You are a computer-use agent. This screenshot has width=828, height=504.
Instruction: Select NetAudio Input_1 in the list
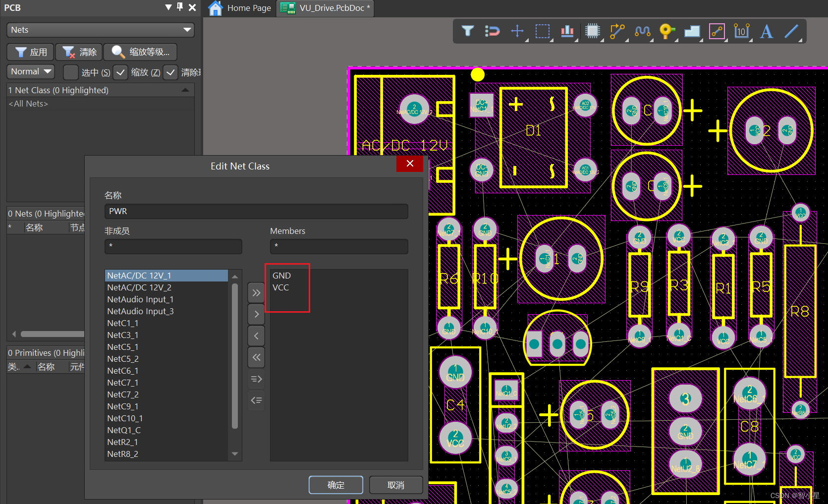point(166,299)
